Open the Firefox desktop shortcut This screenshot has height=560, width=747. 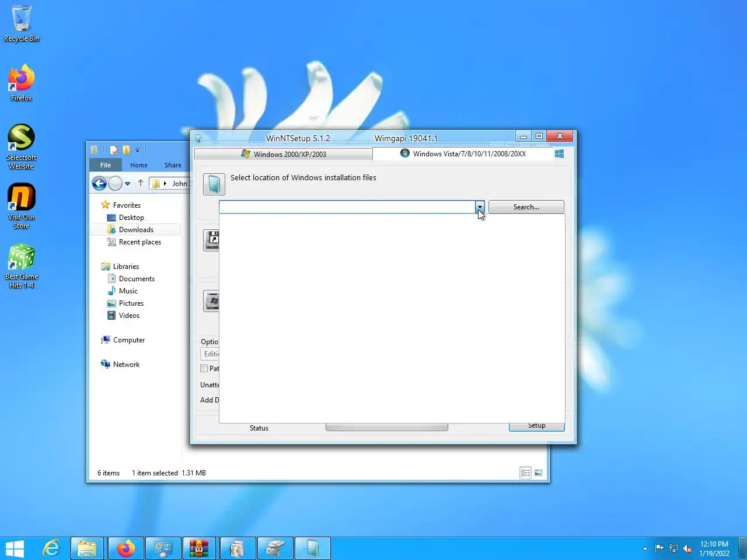point(22,83)
